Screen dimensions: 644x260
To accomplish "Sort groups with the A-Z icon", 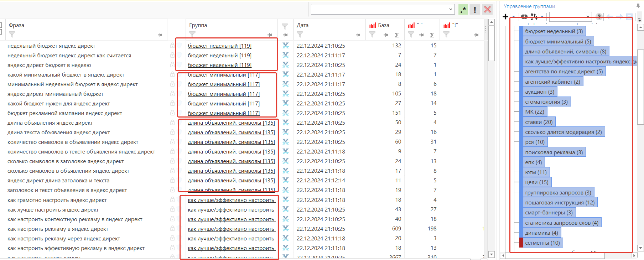I will click(534, 16).
